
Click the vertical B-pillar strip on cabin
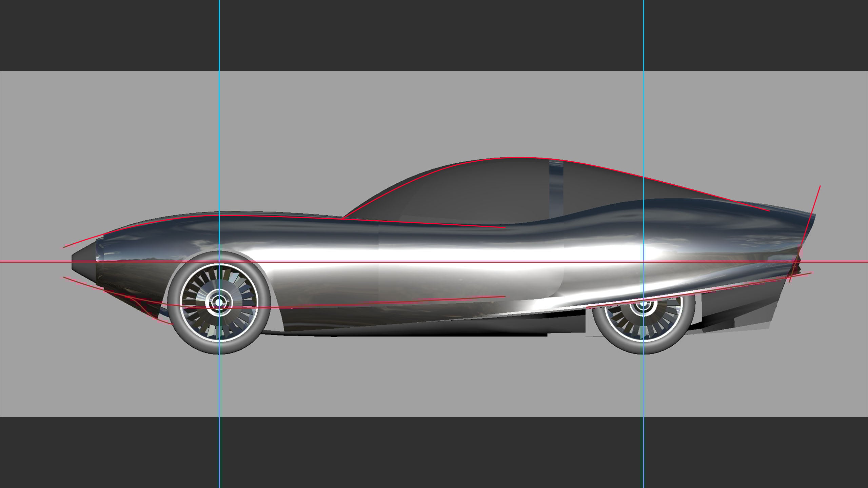coord(556,188)
